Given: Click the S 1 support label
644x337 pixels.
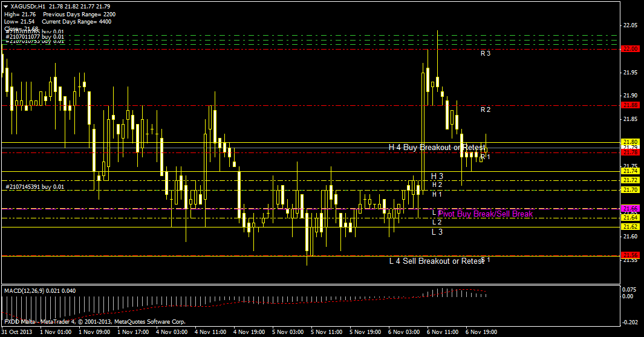Looking at the screenshot, I should pyautogui.click(x=486, y=260).
